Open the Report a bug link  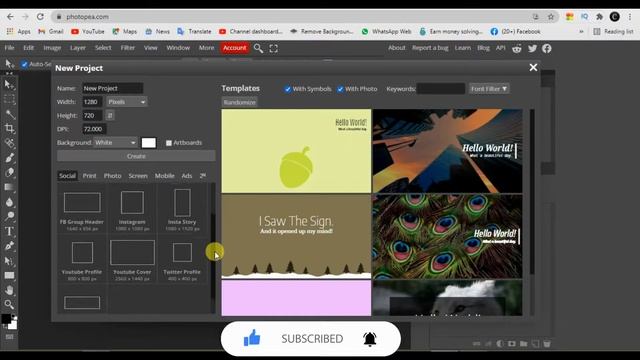point(430,48)
